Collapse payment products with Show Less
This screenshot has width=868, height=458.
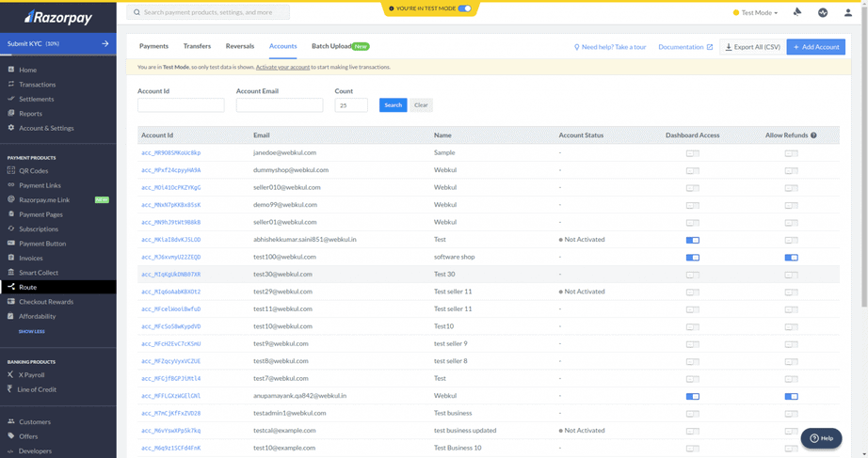[32, 331]
